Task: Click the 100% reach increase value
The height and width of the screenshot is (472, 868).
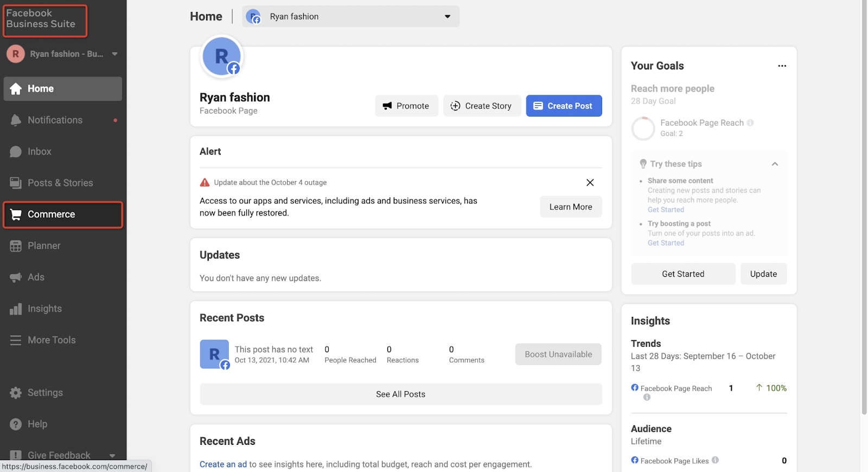Action: [776, 388]
